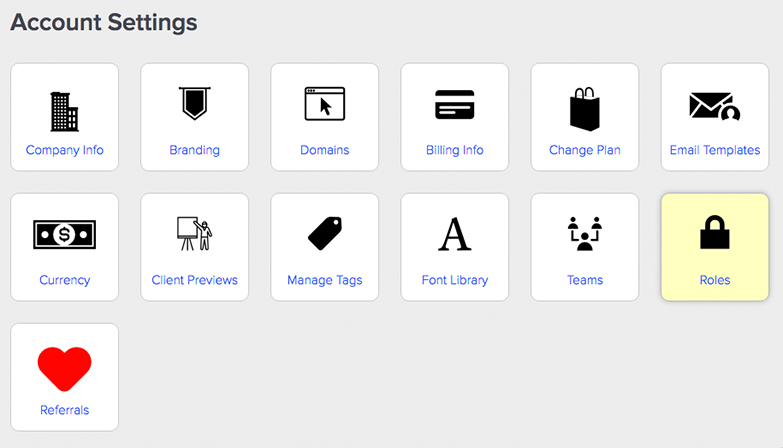Open the Teams people icon
783x448 pixels.
(x=585, y=233)
